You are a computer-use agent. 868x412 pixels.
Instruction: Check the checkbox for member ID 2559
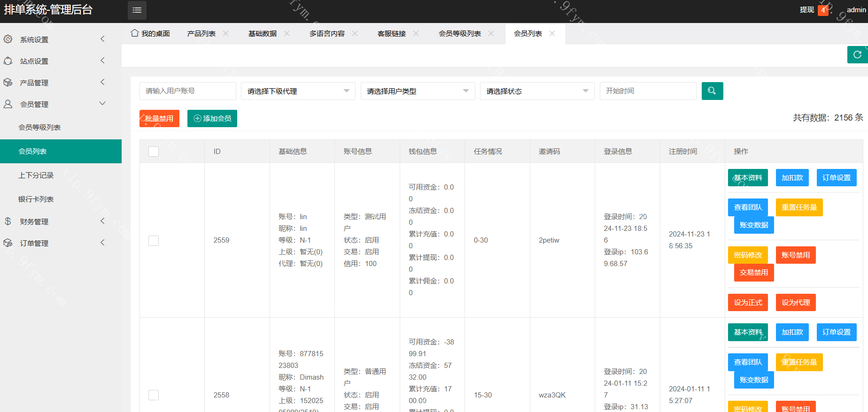coord(154,240)
